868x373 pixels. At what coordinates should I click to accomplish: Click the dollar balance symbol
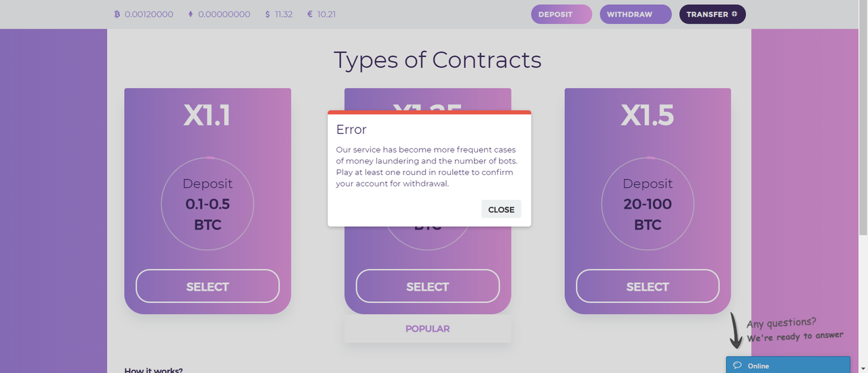coord(268,14)
